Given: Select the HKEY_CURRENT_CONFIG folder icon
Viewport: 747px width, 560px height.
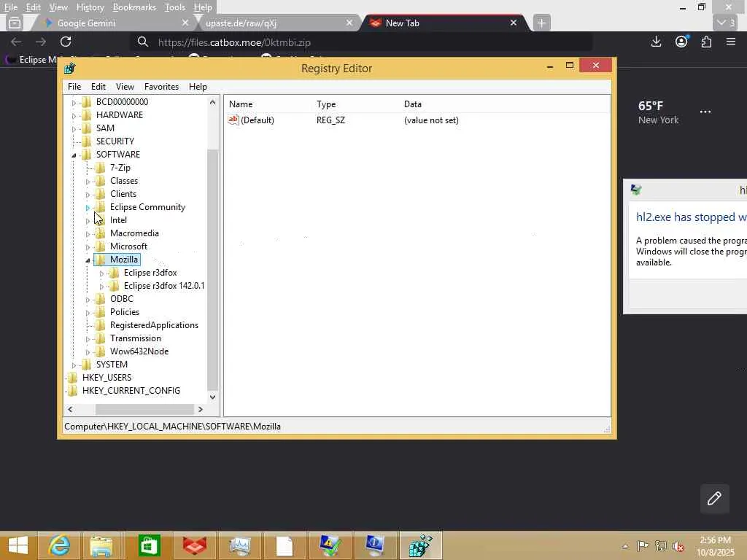Looking at the screenshot, I should 72,391.
